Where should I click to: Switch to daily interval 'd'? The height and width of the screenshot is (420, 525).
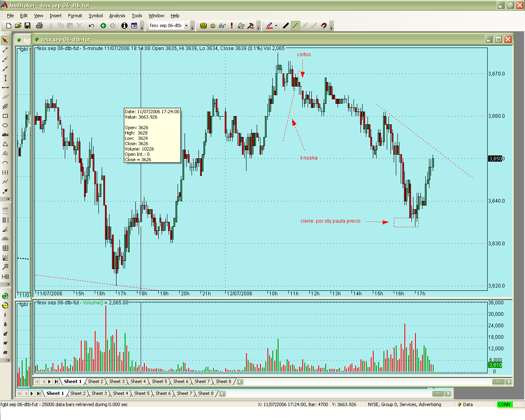5,333
